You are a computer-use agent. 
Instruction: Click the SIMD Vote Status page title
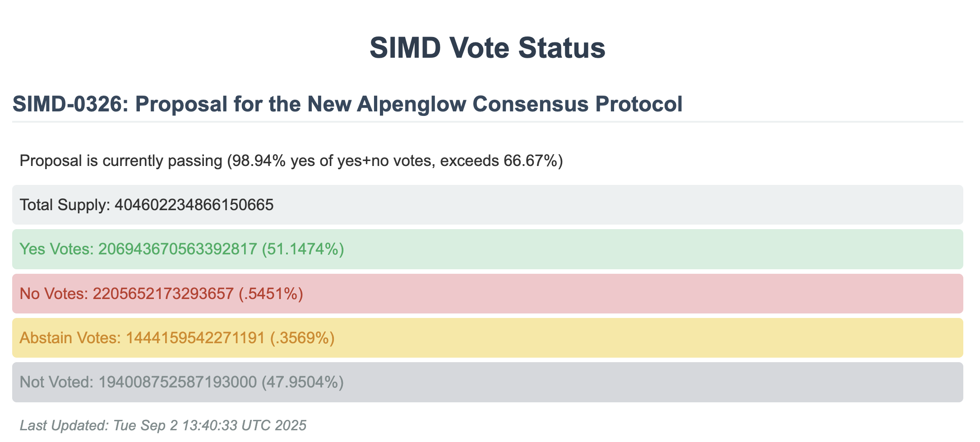(x=487, y=48)
